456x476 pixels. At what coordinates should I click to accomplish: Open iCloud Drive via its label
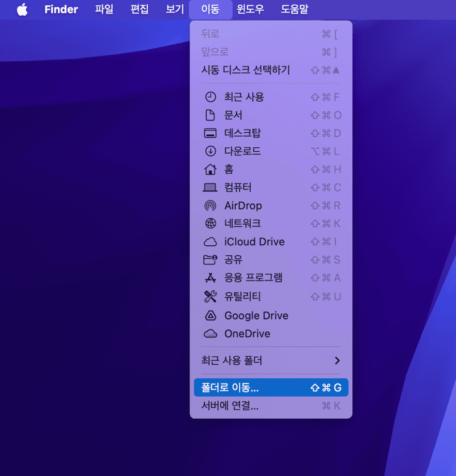pyautogui.click(x=255, y=242)
